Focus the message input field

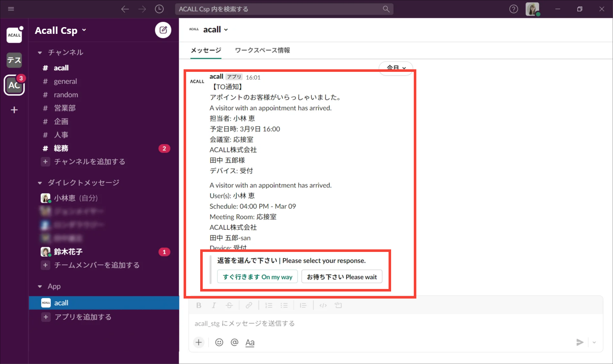[x=396, y=323]
